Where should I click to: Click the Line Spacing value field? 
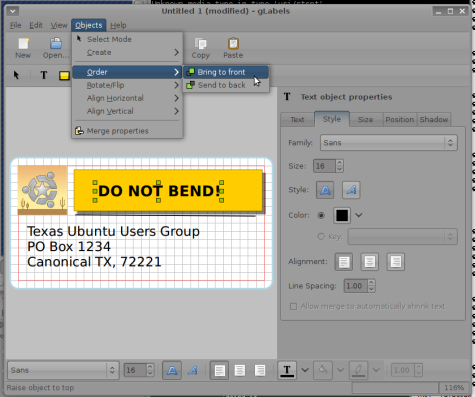pos(355,286)
